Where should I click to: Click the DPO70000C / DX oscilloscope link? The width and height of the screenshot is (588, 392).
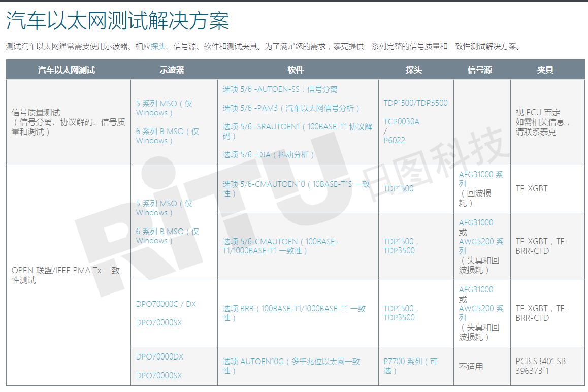point(166,304)
